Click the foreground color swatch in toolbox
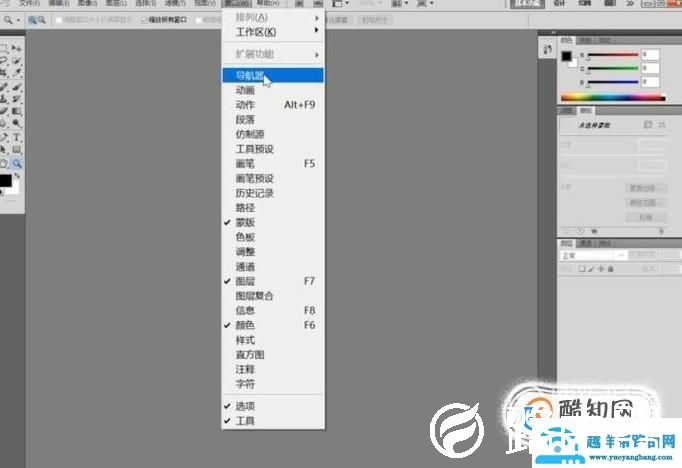This screenshot has height=468, width=682. [x=5, y=181]
